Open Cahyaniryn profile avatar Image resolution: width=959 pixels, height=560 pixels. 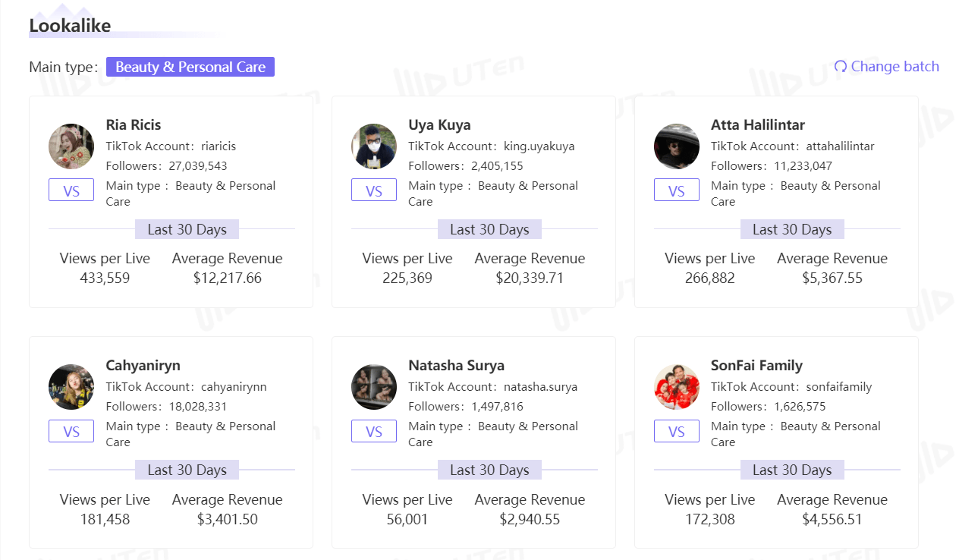[71, 387]
